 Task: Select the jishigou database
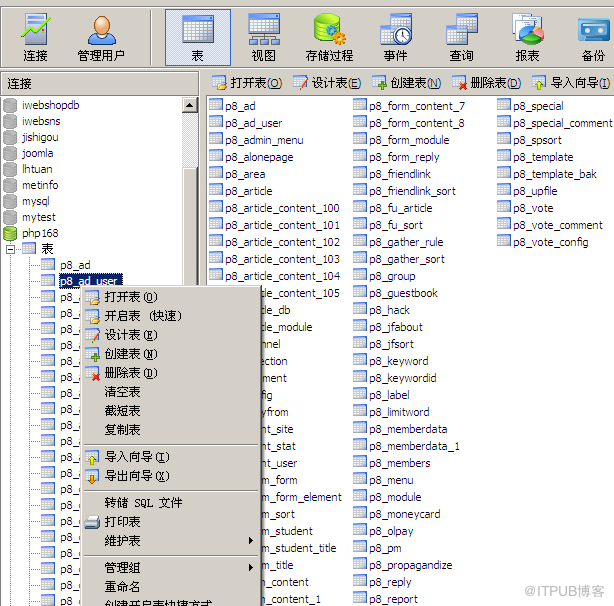[x=40, y=137]
